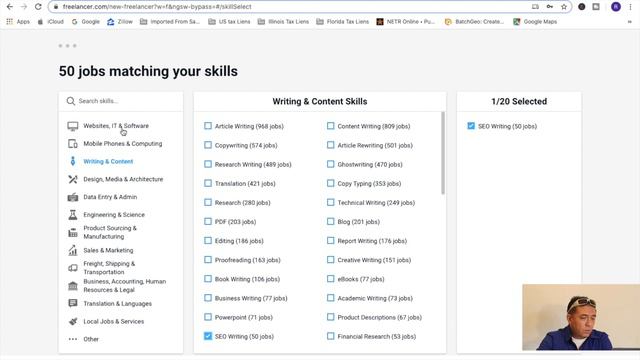Check the Article Rewriting (501 jobs) box
This screenshot has height=360, width=640.
[x=331, y=145]
